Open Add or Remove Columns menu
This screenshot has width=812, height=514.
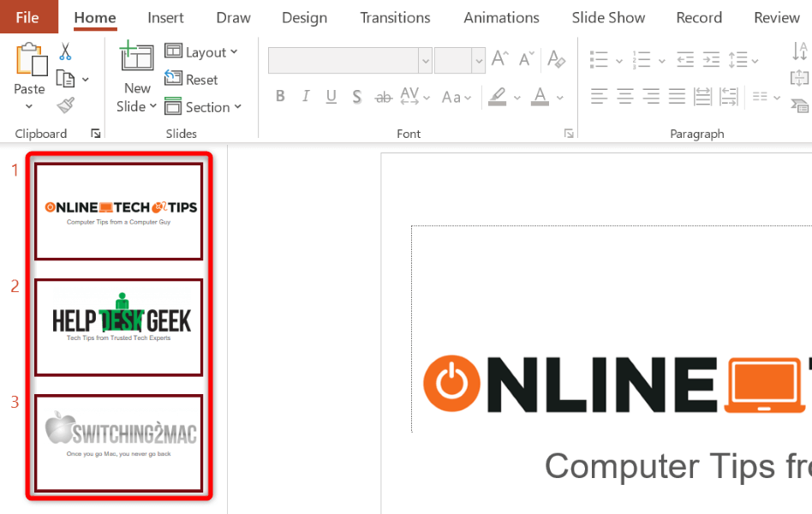click(x=766, y=96)
